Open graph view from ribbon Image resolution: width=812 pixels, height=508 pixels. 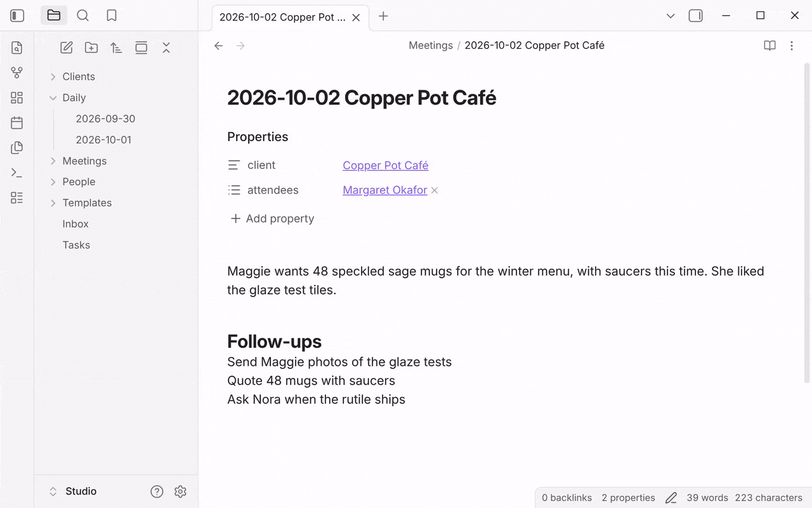(x=17, y=73)
